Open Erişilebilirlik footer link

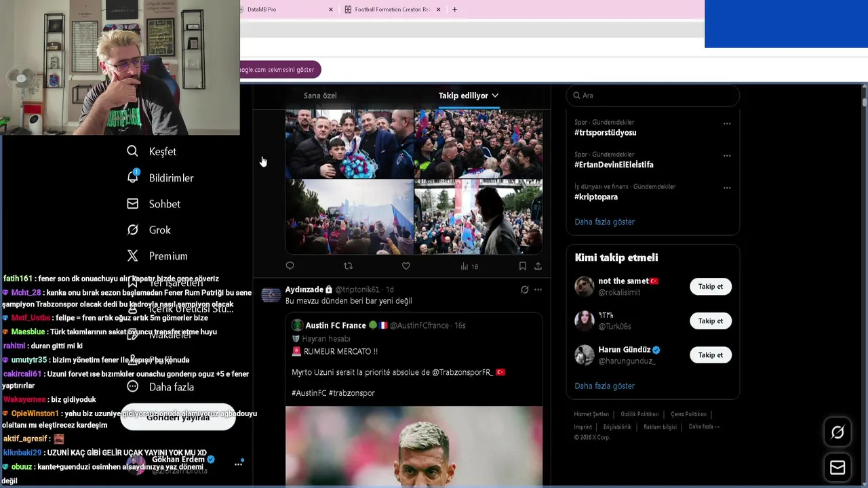617,427
